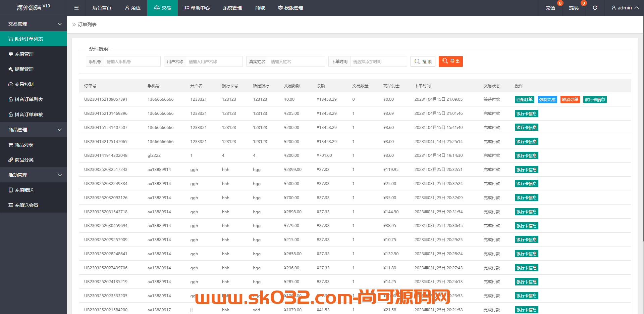Click the lock icon beside 抖音订单审核
Image resolution: width=644 pixels, height=314 pixels.
(11, 115)
